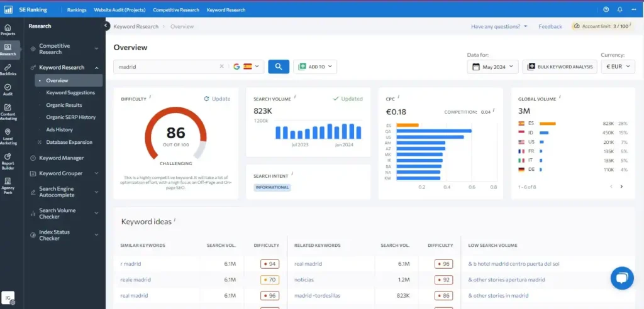Open the chat support bubble
644x309 pixels.
[x=622, y=278]
